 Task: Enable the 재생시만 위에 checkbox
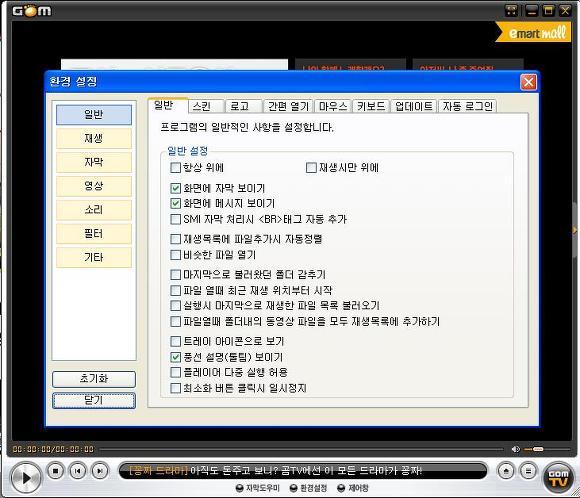(311, 168)
